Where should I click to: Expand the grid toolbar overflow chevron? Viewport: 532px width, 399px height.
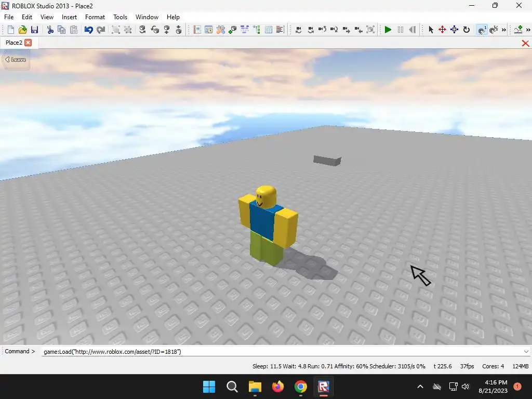504,30
